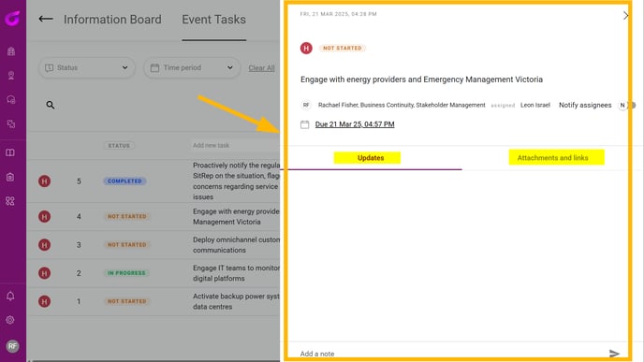Switch to the Updates tab
The width and height of the screenshot is (644, 362).
point(371,157)
